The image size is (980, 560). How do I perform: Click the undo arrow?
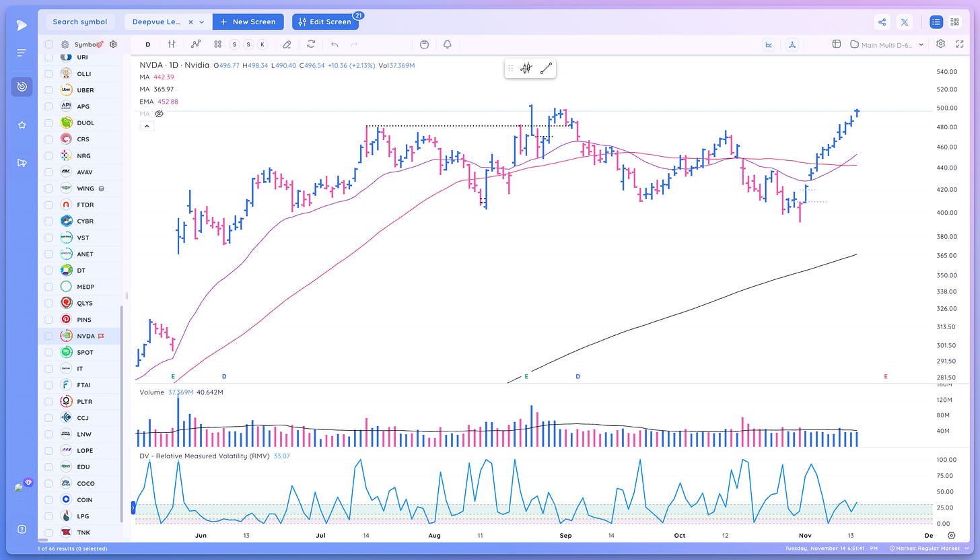click(x=335, y=44)
